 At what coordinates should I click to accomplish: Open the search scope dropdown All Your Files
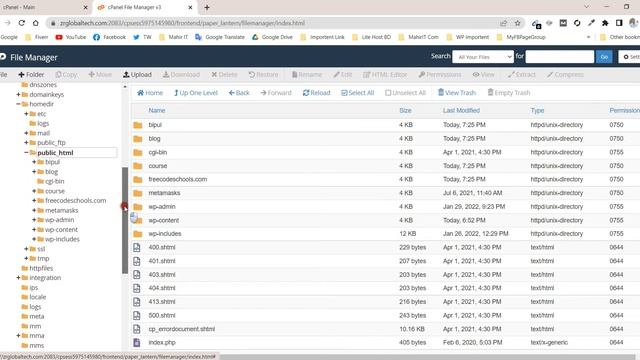(x=483, y=57)
